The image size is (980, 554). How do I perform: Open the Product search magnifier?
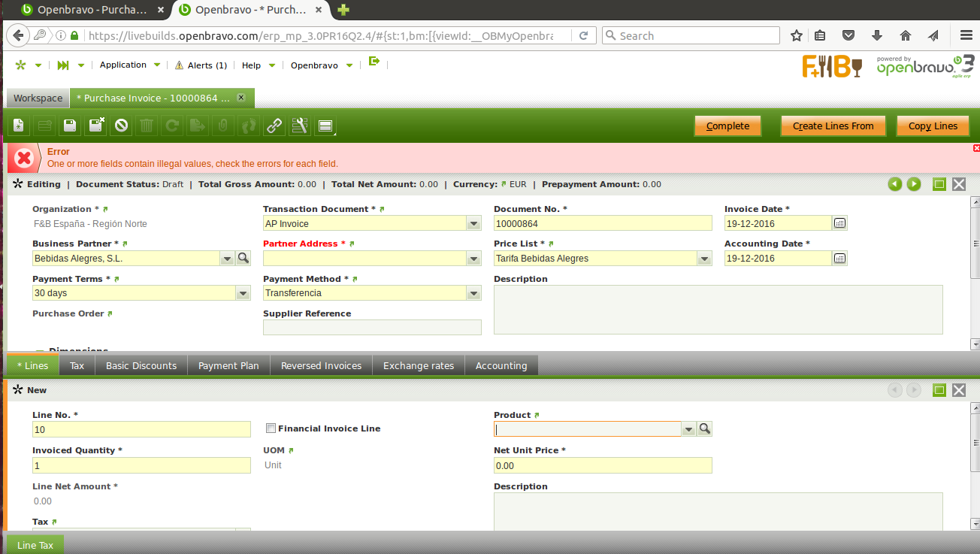pyautogui.click(x=704, y=429)
